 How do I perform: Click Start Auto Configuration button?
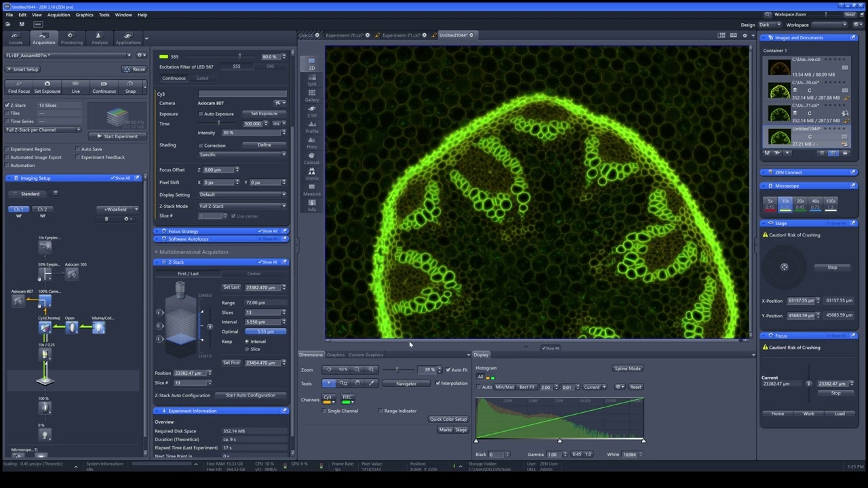tap(250, 395)
